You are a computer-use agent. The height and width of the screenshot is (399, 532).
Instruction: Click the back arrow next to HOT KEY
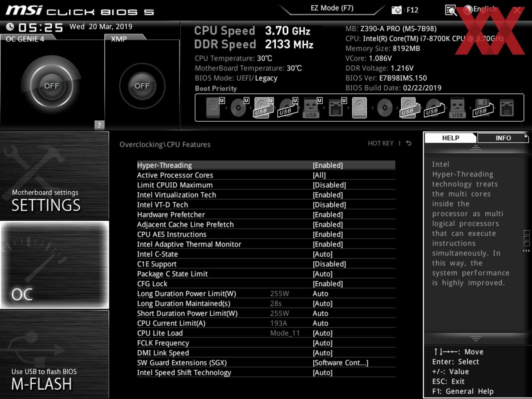tap(408, 143)
